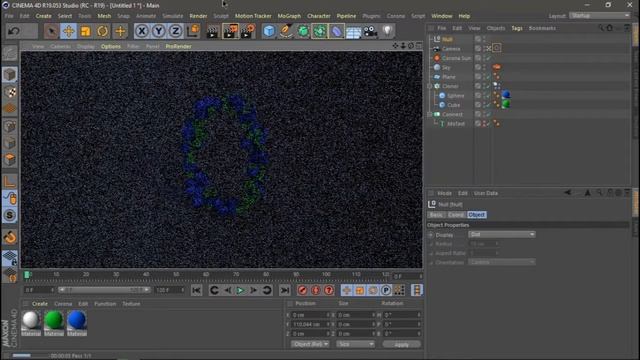Select Model mode cube icon
Viewport: 640px width, 360px height.
(x=10, y=75)
